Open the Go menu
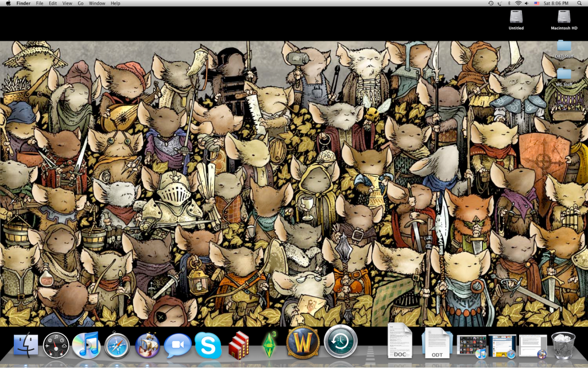The width and height of the screenshot is (588, 368). tap(80, 3)
